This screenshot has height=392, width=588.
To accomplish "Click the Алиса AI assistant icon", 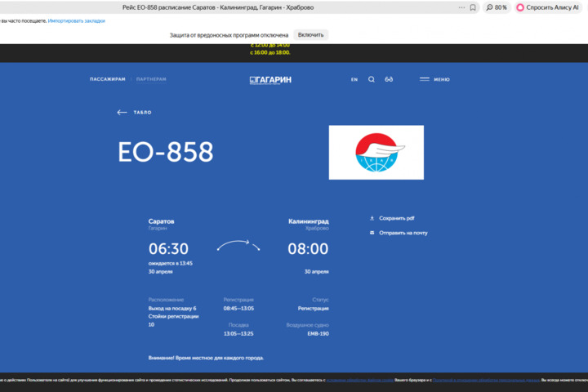I will point(520,7).
